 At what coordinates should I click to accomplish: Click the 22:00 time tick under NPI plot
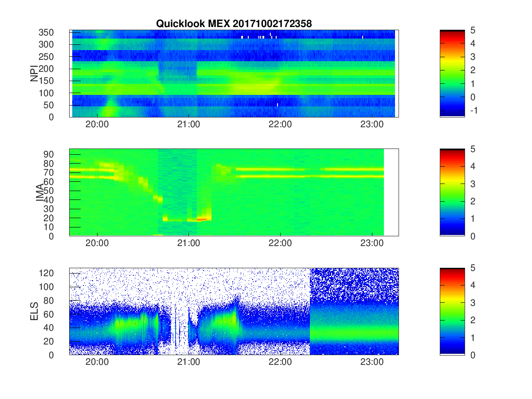pyautogui.click(x=280, y=125)
